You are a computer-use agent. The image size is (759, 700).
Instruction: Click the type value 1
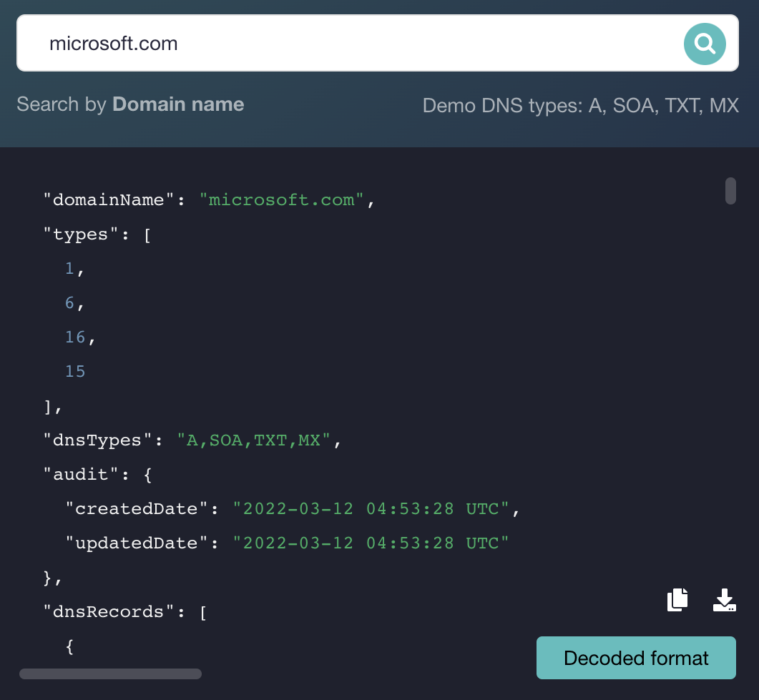click(x=69, y=268)
